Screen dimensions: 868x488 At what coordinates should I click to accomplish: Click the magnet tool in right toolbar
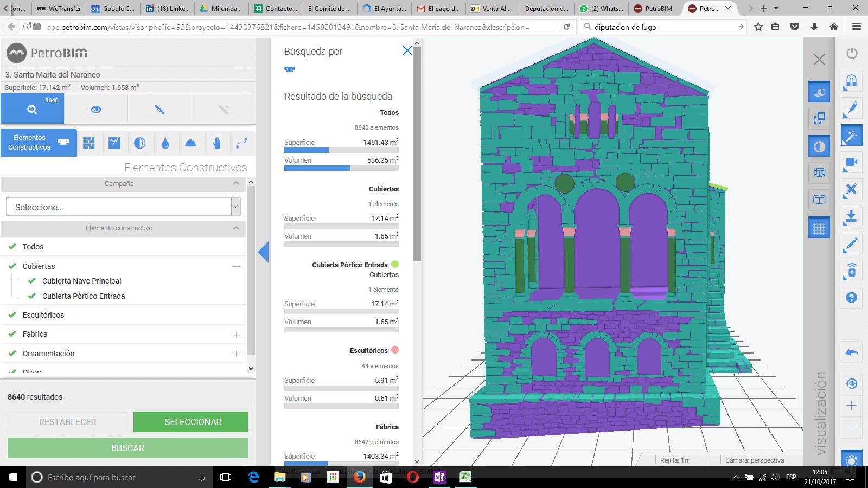pos(851,81)
